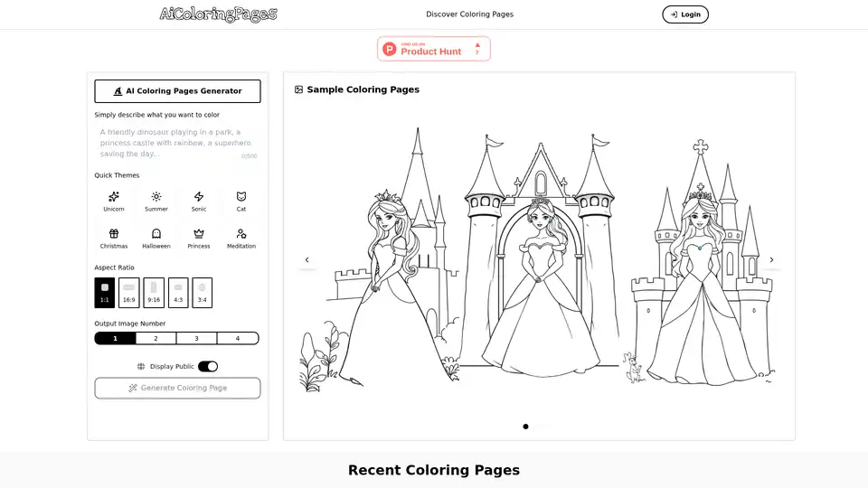Image resolution: width=868 pixels, height=488 pixels.
Task: Select the Unicorn quick theme icon
Action: click(x=114, y=197)
